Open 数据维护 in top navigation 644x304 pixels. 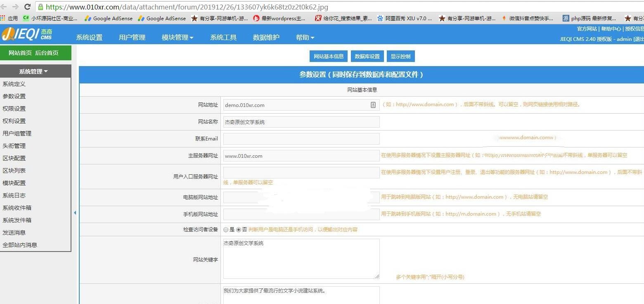(x=266, y=38)
